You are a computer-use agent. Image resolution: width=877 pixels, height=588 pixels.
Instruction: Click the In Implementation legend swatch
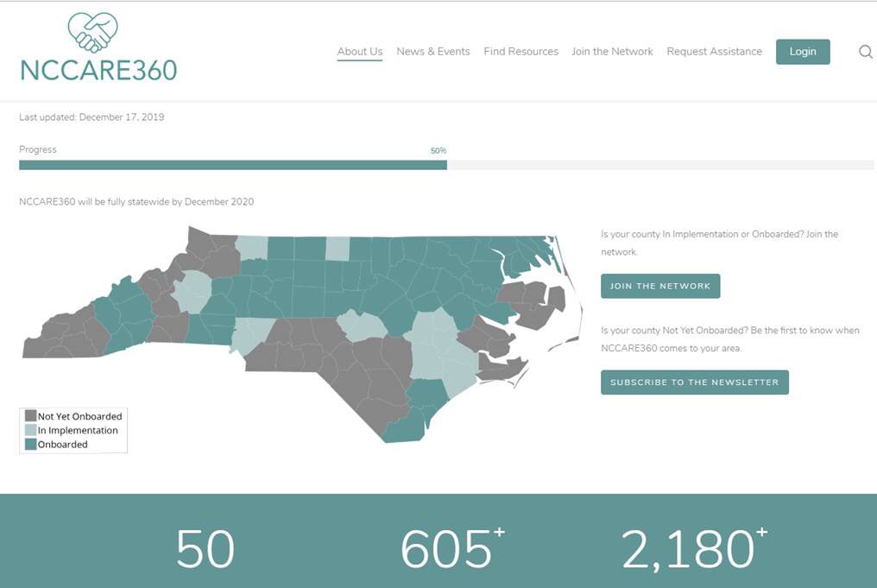[x=31, y=430]
